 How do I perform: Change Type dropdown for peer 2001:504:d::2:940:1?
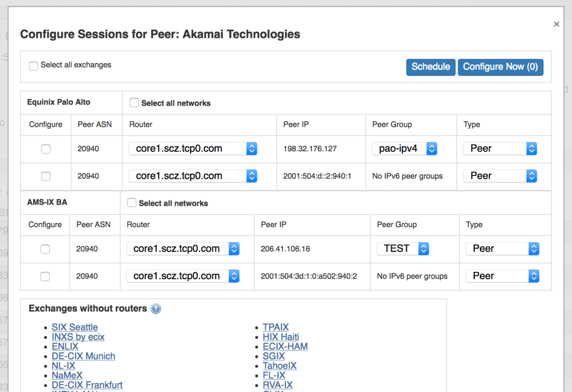[500, 176]
